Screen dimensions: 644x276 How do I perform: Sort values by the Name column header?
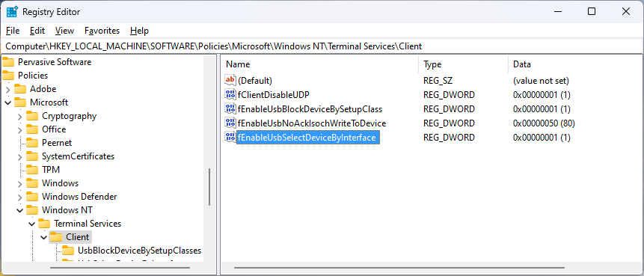coord(320,64)
